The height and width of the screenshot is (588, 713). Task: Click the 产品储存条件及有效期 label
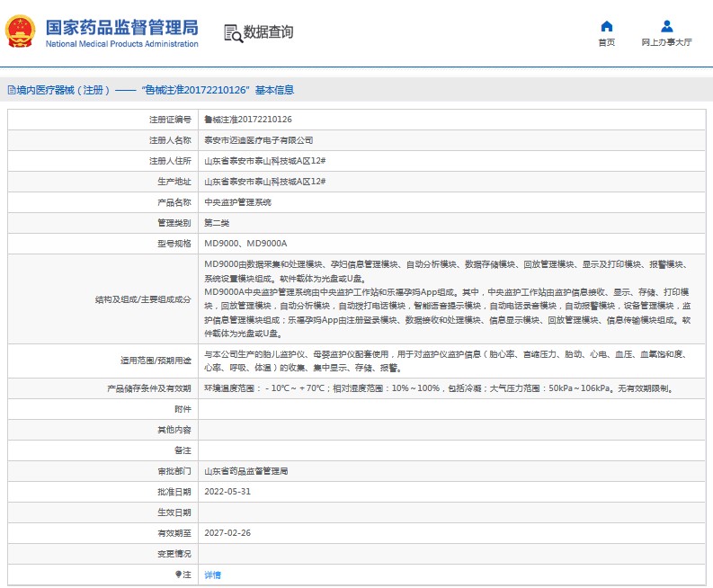click(149, 388)
